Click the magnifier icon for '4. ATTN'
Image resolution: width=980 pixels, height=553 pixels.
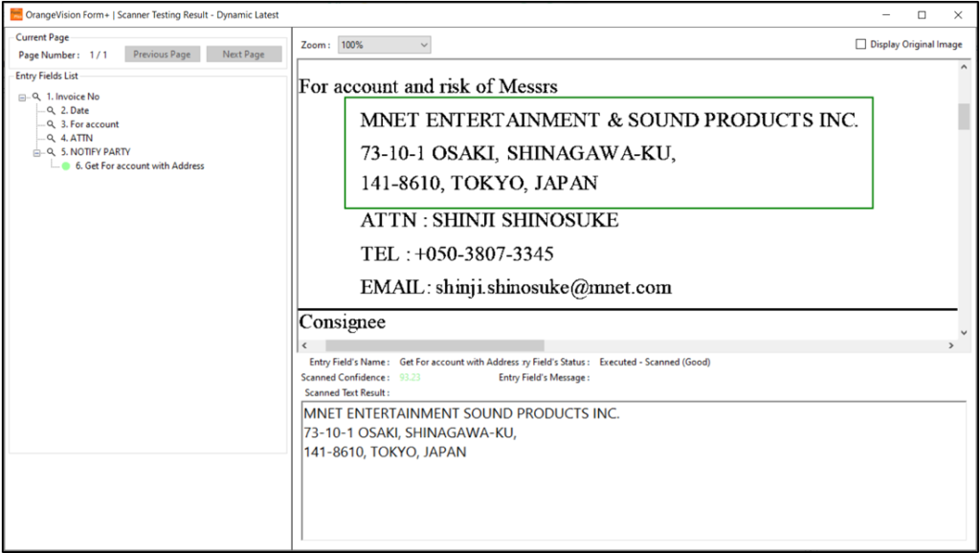click(x=51, y=138)
